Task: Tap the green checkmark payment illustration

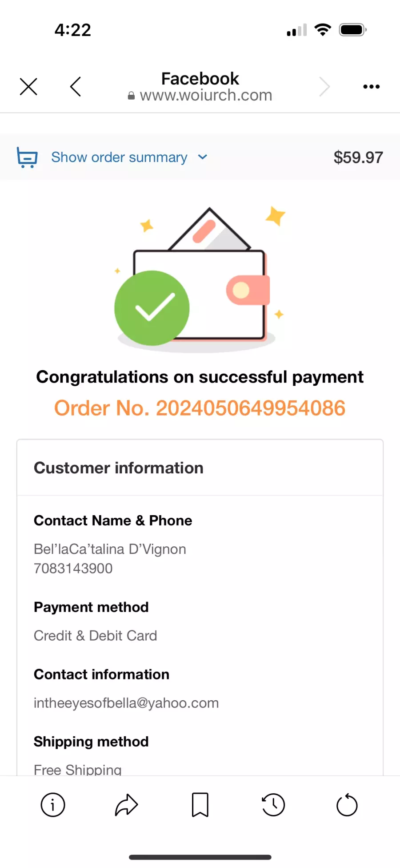Action: click(x=152, y=308)
